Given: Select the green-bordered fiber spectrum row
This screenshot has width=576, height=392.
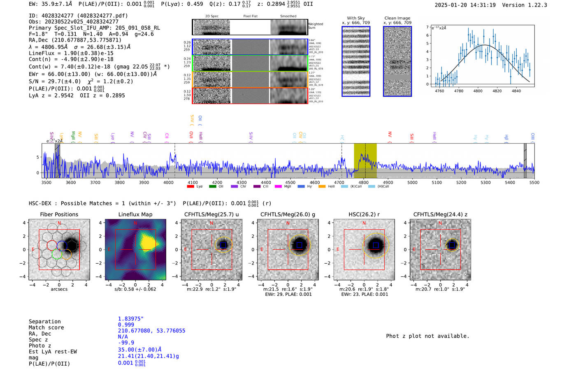Looking at the screenshot, I should pyautogui.click(x=250, y=63).
